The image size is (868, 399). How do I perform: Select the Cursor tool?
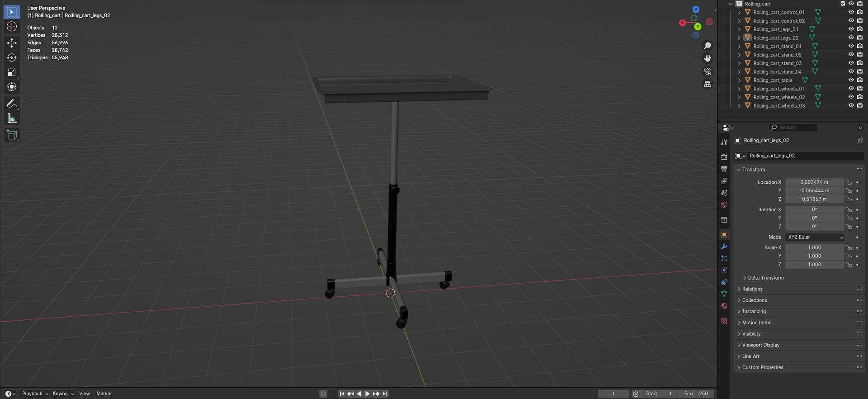(x=12, y=27)
